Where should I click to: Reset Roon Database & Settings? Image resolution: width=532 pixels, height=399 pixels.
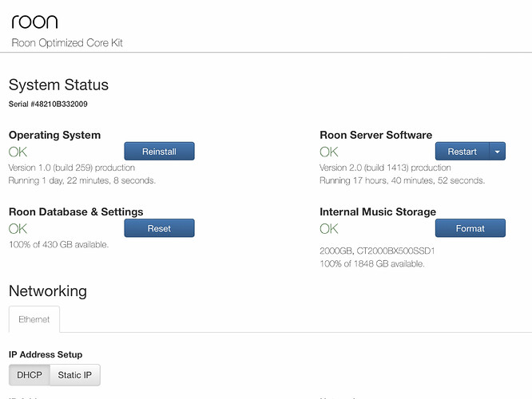click(159, 228)
